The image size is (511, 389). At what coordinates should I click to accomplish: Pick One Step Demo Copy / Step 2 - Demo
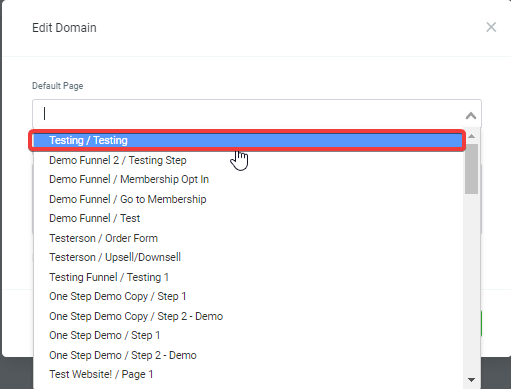(248, 316)
